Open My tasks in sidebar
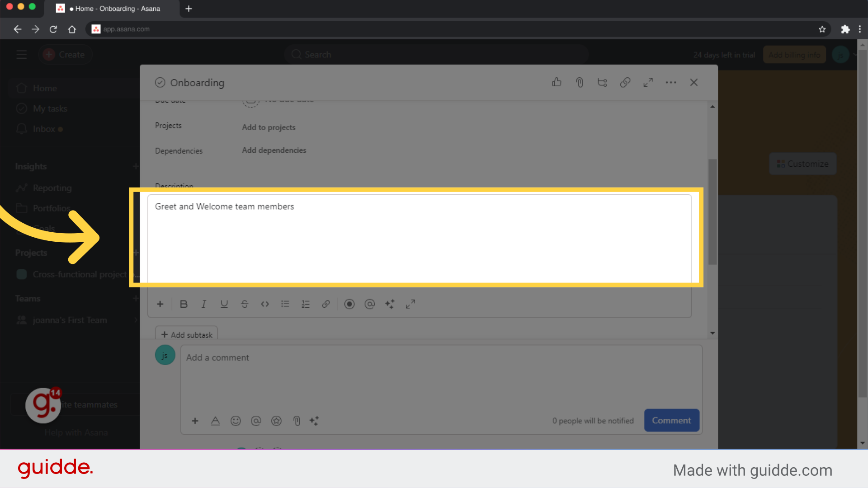 tap(50, 108)
